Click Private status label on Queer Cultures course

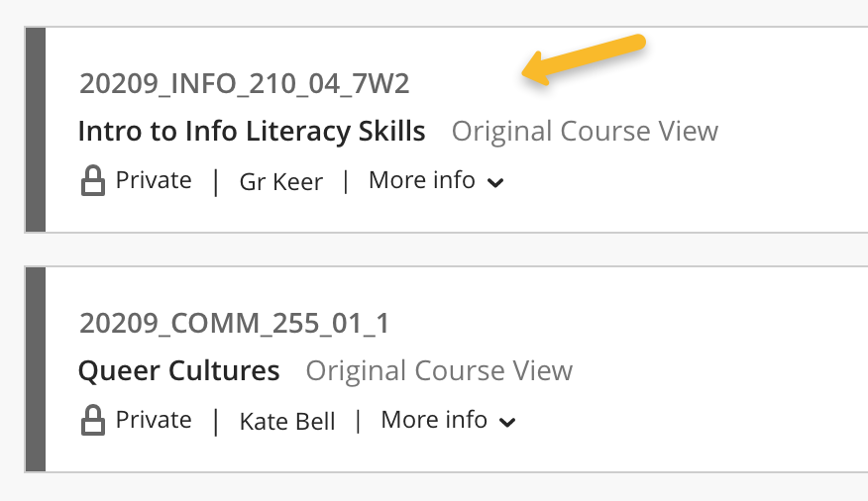154,420
